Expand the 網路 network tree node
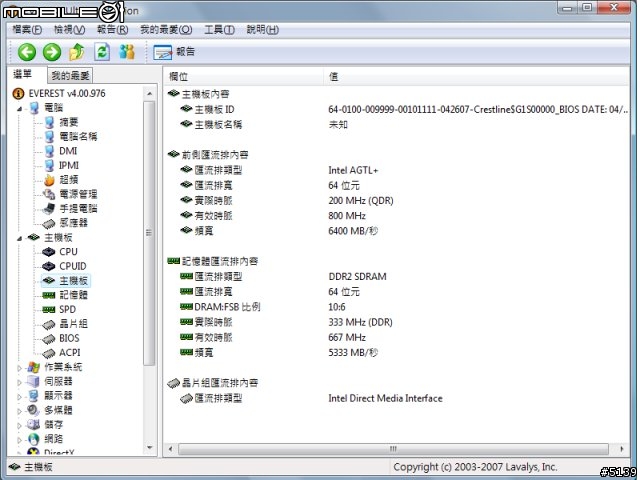Viewport: 640px width, 480px height. tap(19, 440)
